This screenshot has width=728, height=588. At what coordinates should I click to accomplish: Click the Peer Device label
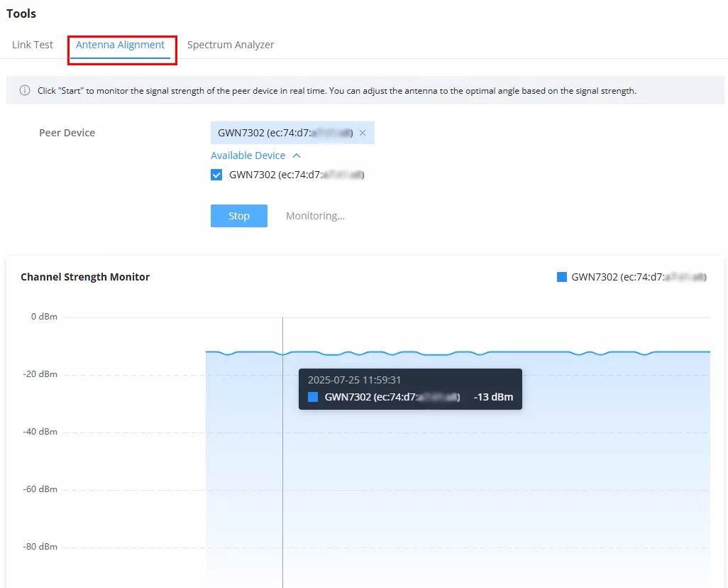point(67,133)
